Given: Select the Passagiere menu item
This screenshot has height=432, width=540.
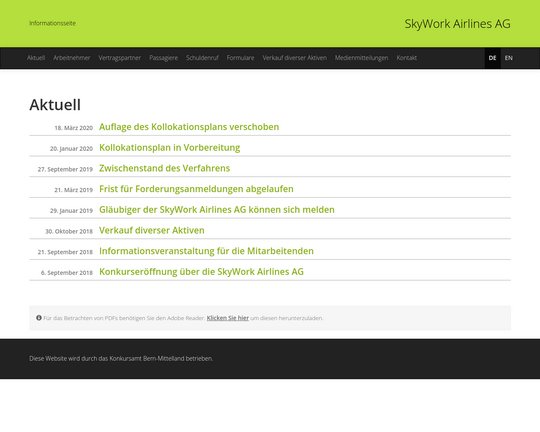Looking at the screenshot, I should (x=164, y=58).
